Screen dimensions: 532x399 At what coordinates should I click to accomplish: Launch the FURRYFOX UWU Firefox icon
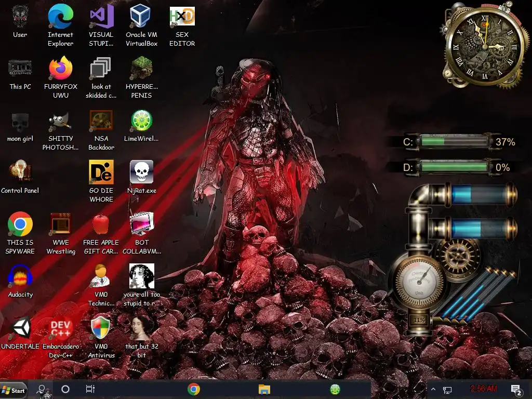point(60,69)
